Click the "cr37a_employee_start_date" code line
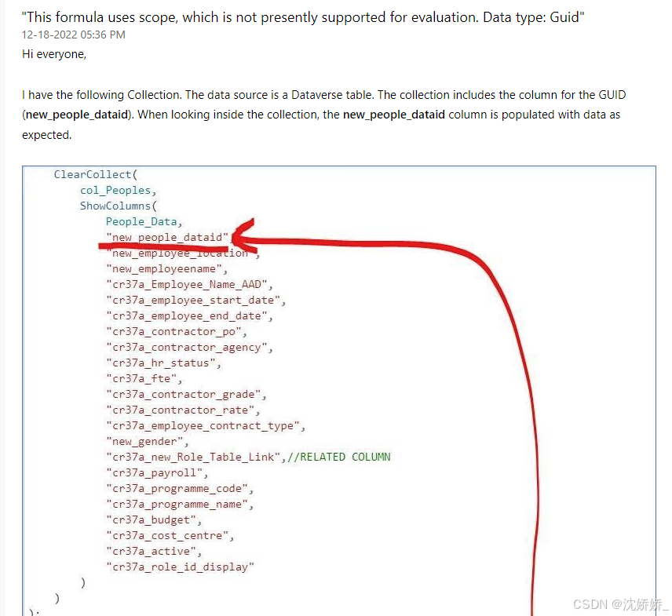 195,301
